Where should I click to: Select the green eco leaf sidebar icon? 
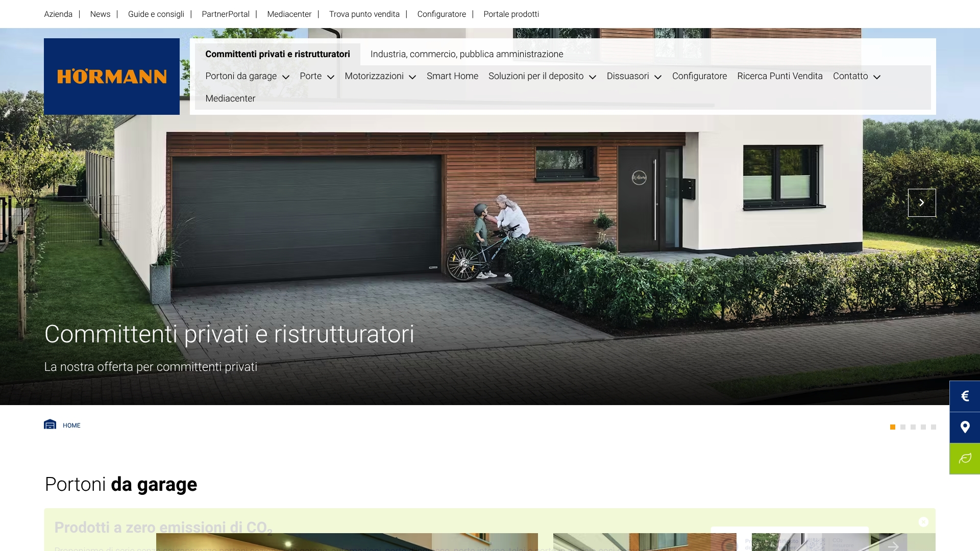(964, 458)
